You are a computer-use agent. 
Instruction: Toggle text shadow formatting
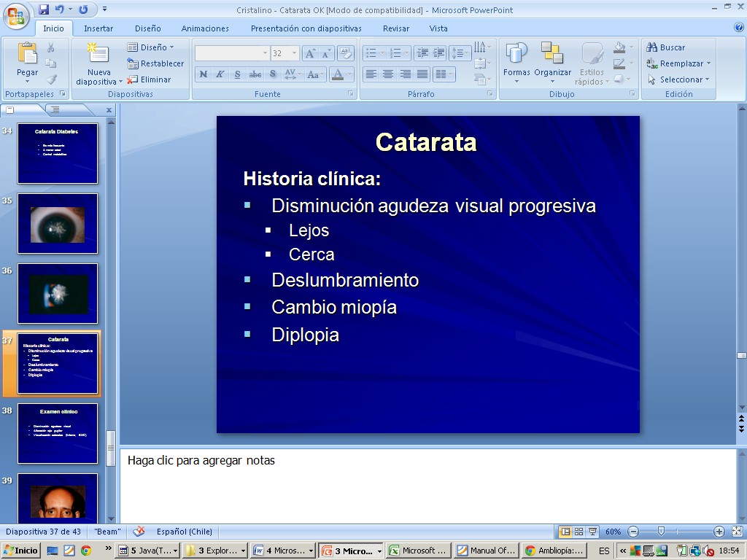(x=272, y=74)
